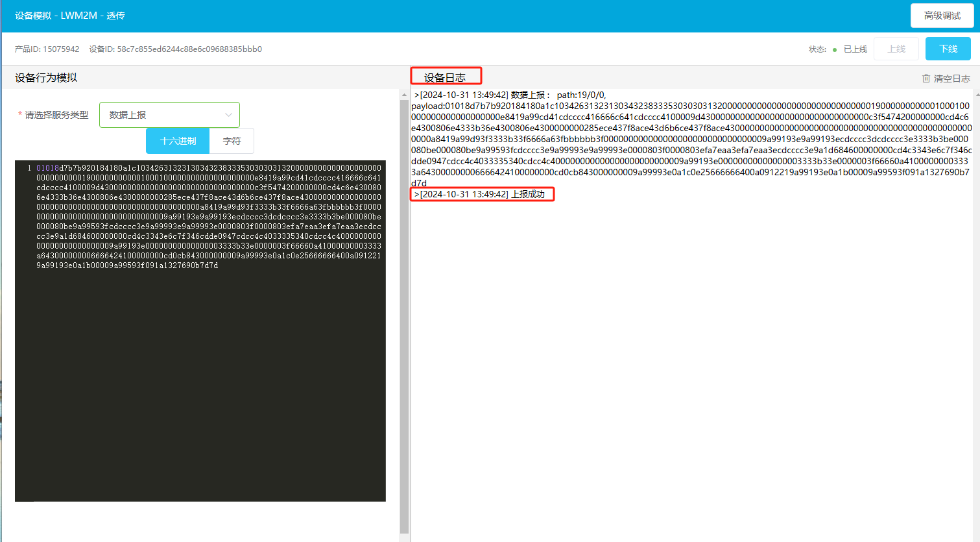Click line number 1 in the editor gutter
This screenshot has width=980, height=542.
29,168
